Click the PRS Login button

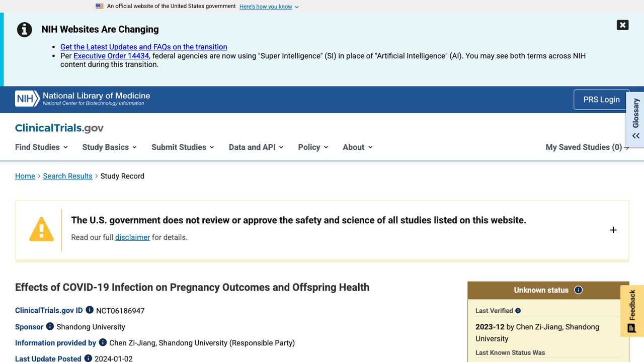(x=601, y=100)
